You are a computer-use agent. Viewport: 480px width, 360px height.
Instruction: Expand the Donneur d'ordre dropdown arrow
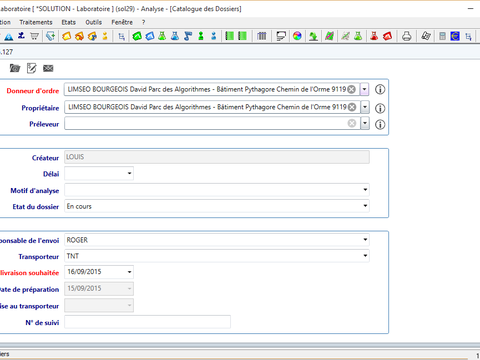coord(365,89)
